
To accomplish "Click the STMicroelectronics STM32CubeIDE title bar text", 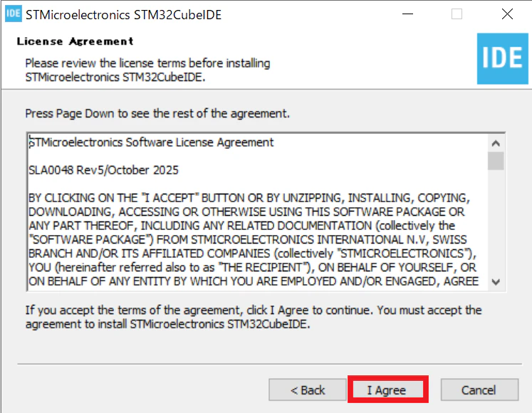I will tap(123, 15).
